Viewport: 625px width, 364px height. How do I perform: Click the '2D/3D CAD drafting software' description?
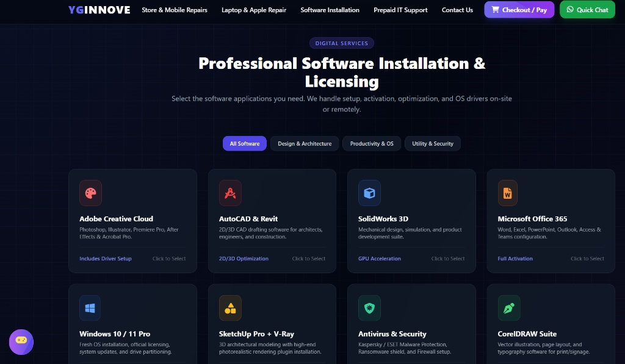(270, 233)
